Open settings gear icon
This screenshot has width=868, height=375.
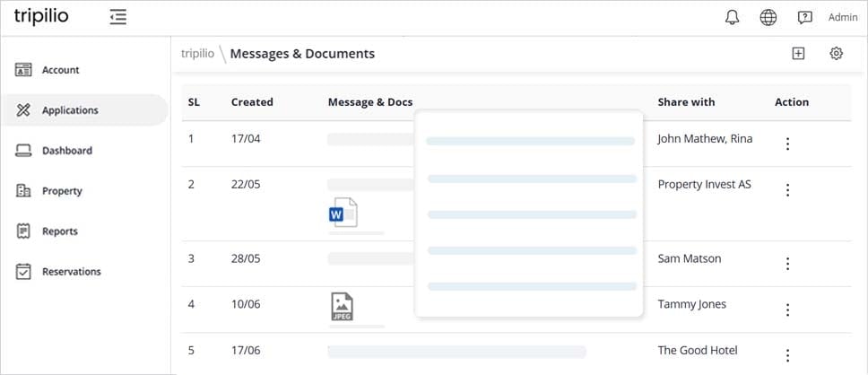tap(836, 53)
